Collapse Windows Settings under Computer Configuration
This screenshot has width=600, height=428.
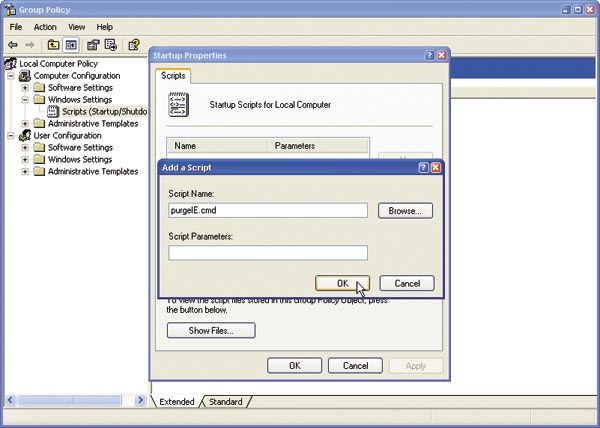click(25, 100)
